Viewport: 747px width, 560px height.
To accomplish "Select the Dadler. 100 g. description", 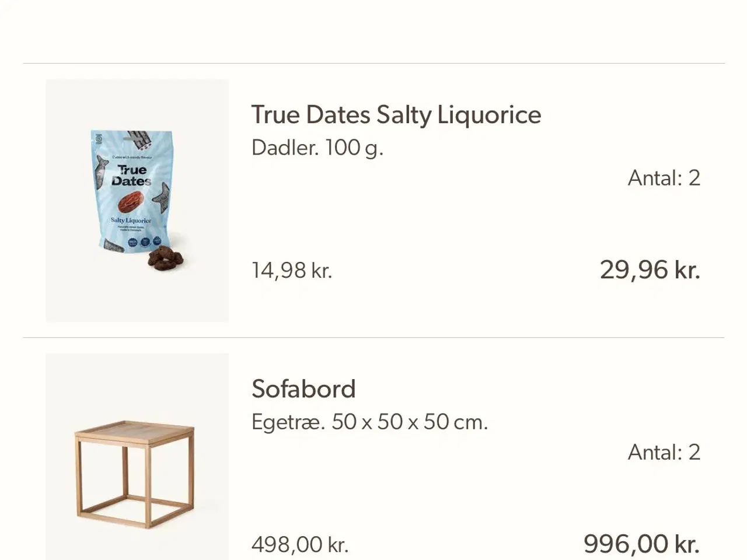I will pos(317,148).
